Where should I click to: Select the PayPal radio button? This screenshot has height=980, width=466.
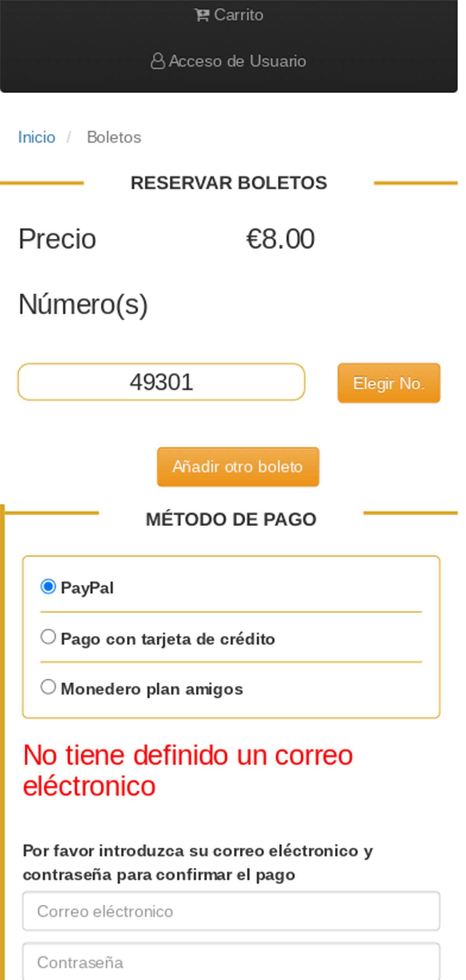point(48,587)
